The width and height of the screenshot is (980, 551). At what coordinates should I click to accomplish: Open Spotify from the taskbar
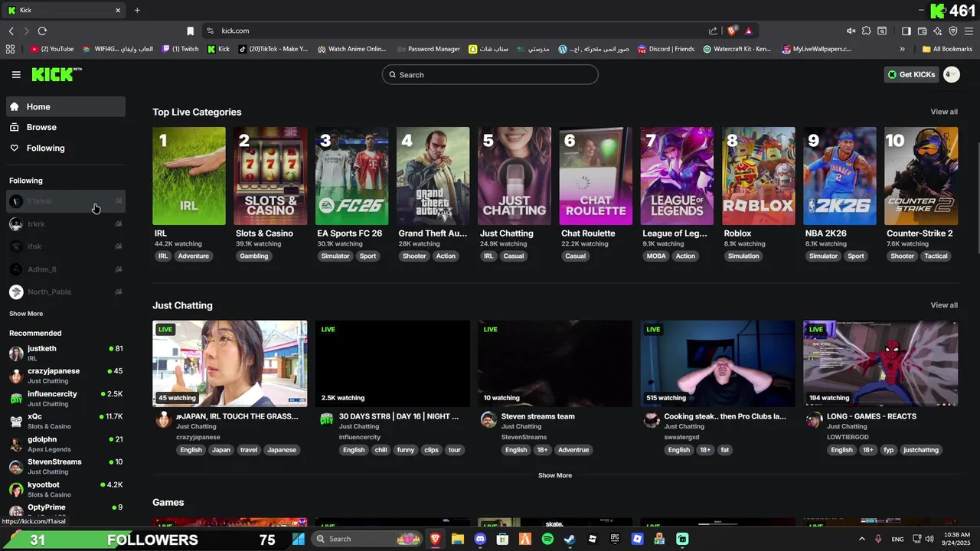(547, 539)
